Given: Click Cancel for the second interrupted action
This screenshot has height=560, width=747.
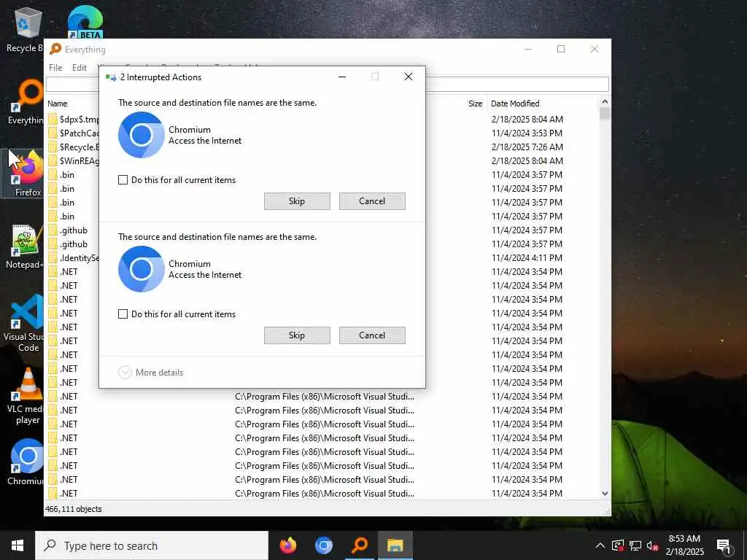Looking at the screenshot, I should pos(372,335).
